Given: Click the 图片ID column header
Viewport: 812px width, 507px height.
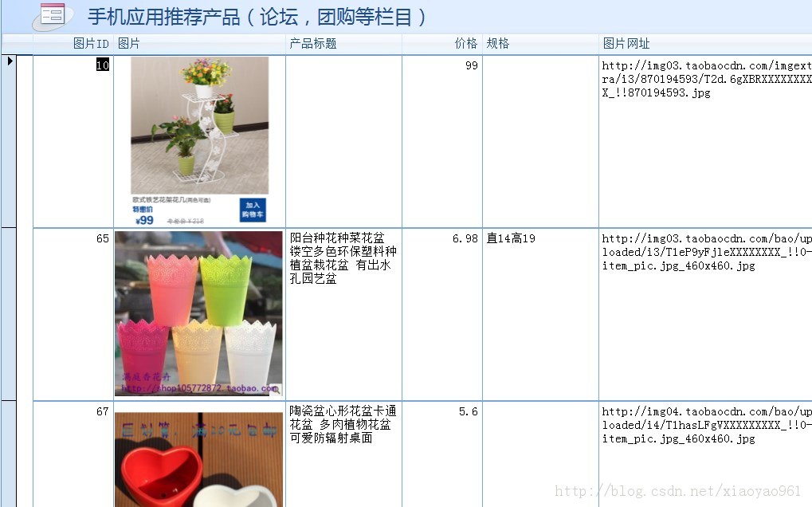Looking at the screenshot, I should (90, 44).
